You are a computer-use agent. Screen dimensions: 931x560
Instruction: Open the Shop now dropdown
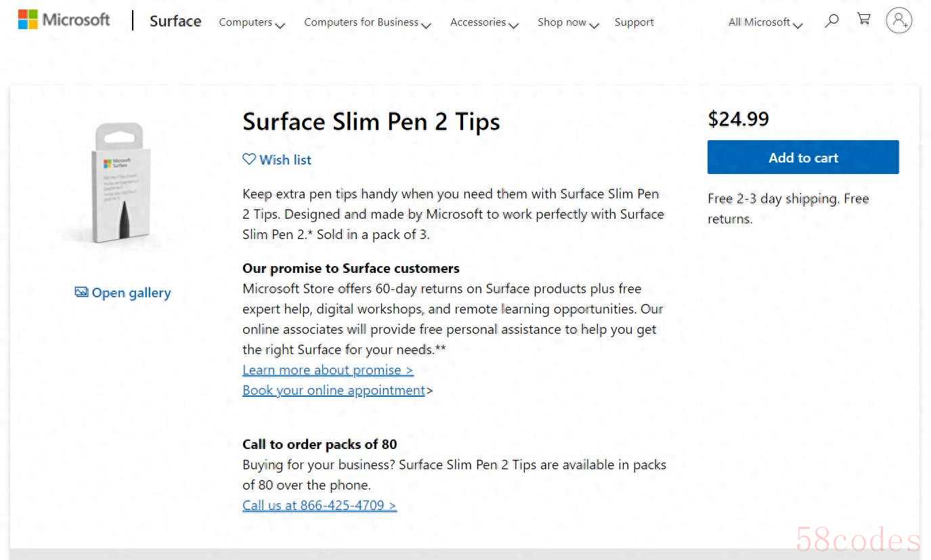tap(568, 22)
